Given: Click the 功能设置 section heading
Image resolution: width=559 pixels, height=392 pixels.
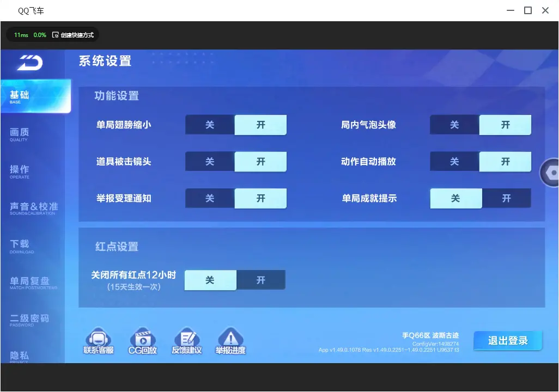Looking at the screenshot, I should click(x=117, y=96).
